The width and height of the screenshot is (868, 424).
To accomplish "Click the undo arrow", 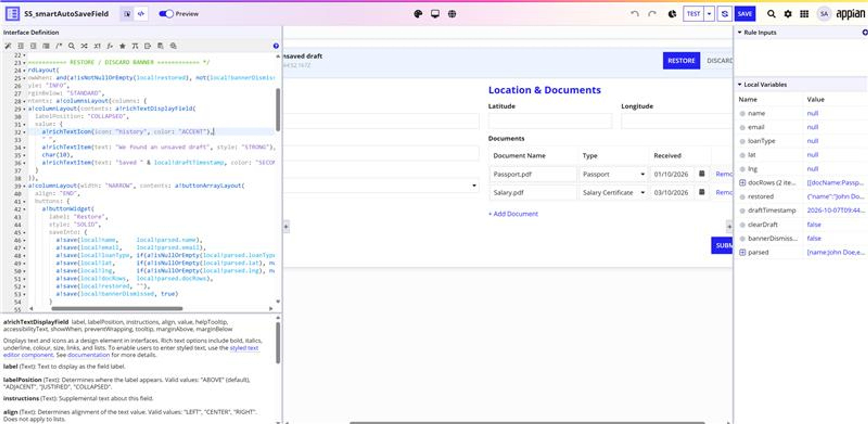I will coord(635,14).
